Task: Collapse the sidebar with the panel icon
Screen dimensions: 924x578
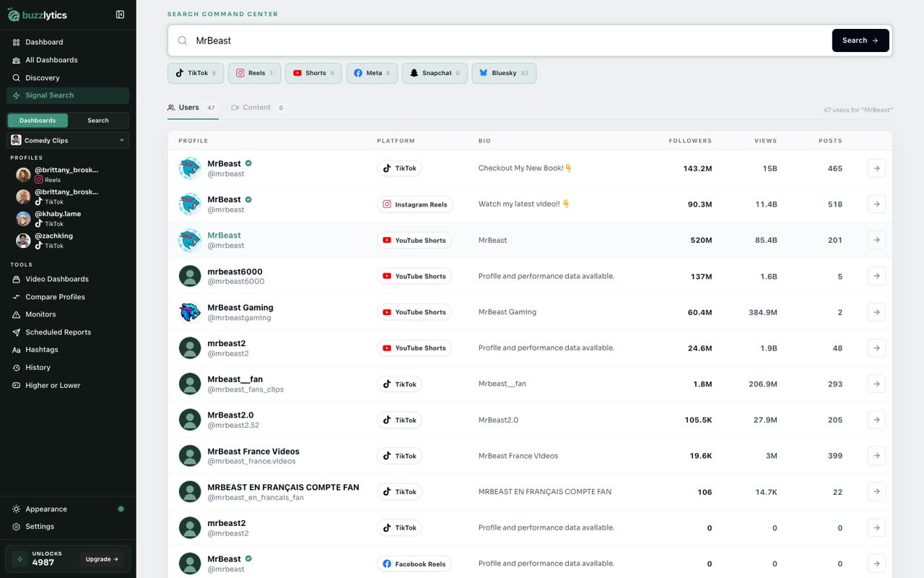Action: tap(120, 14)
